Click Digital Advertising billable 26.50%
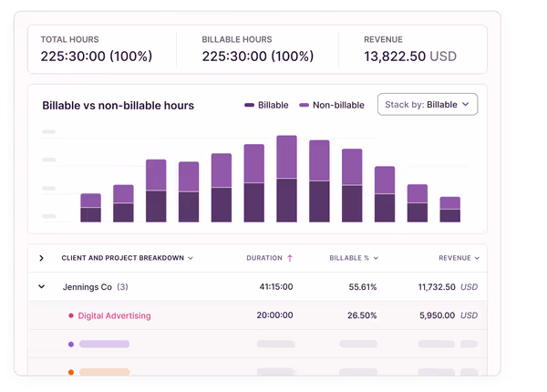 [x=362, y=315]
